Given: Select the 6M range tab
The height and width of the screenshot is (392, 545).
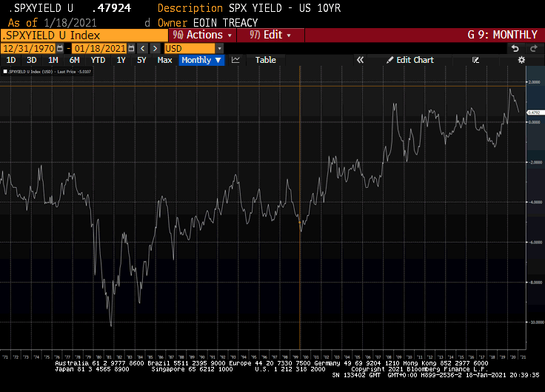Looking at the screenshot, I should [74, 60].
